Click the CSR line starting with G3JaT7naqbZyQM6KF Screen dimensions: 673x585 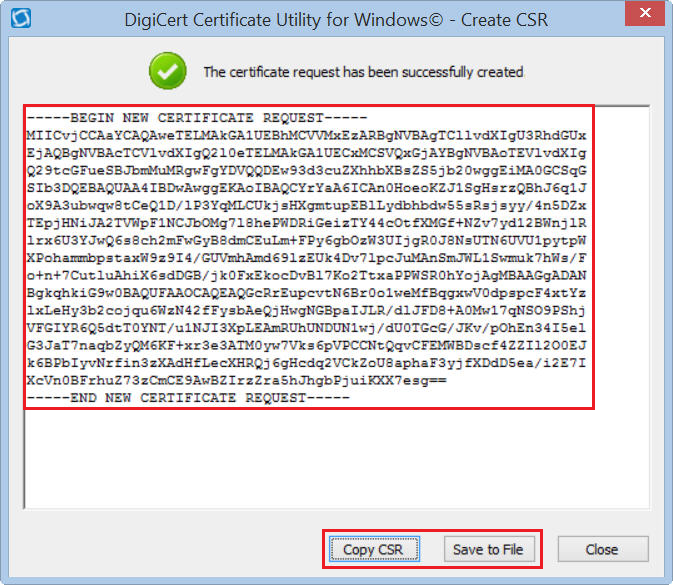[306, 346]
